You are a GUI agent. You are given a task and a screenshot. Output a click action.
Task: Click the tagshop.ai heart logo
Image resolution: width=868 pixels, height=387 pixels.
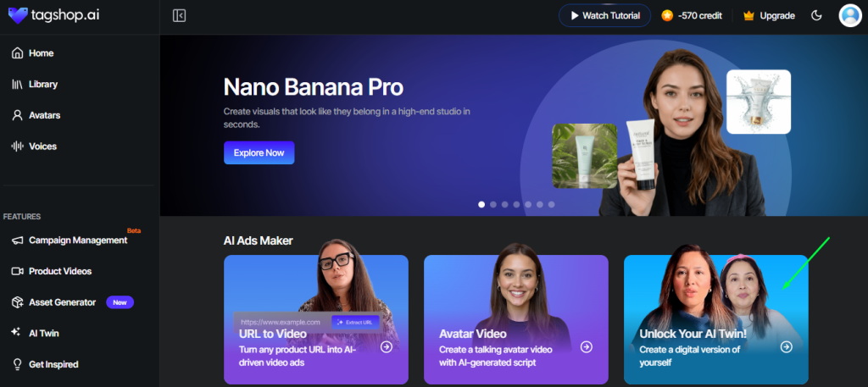(x=18, y=15)
